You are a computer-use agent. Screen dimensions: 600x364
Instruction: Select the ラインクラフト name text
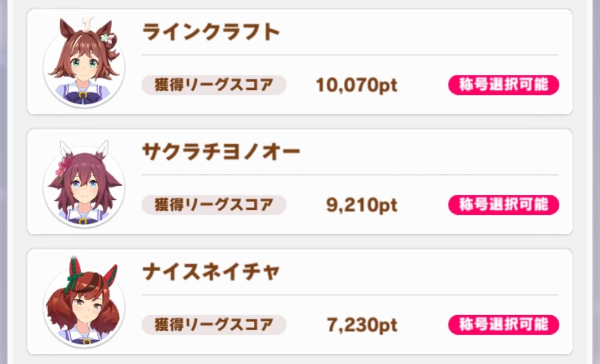click(x=211, y=32)
